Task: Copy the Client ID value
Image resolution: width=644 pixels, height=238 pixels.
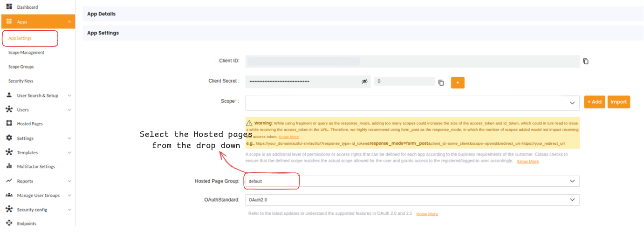Action: [x=586, y=61]
